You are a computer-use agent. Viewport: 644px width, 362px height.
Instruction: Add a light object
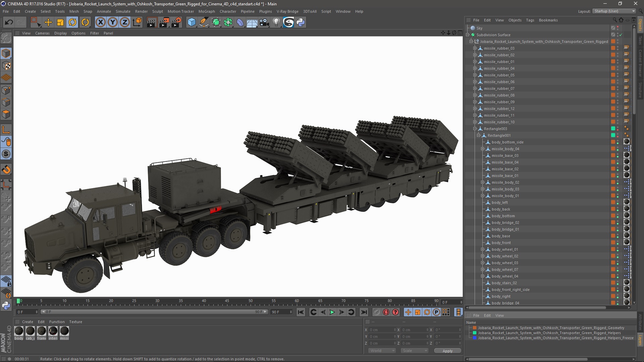tap(276, 22)
